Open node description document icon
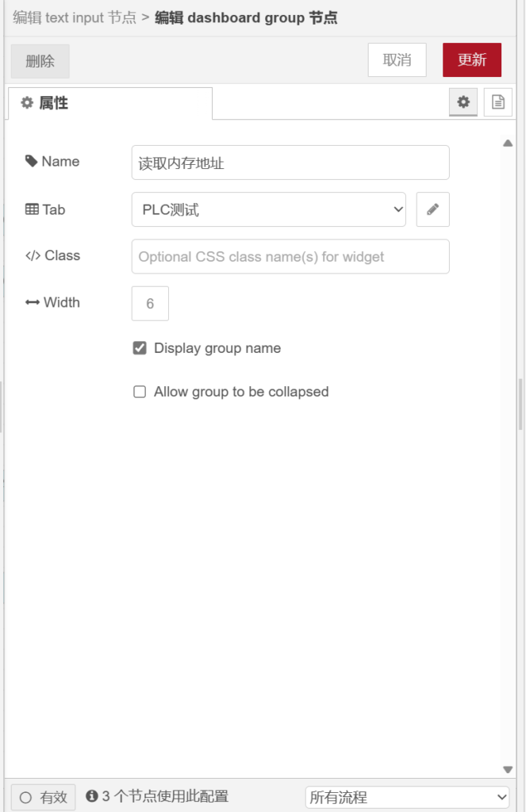The width and height of the screenshot is (526, 812). click(x=497, y=102)
